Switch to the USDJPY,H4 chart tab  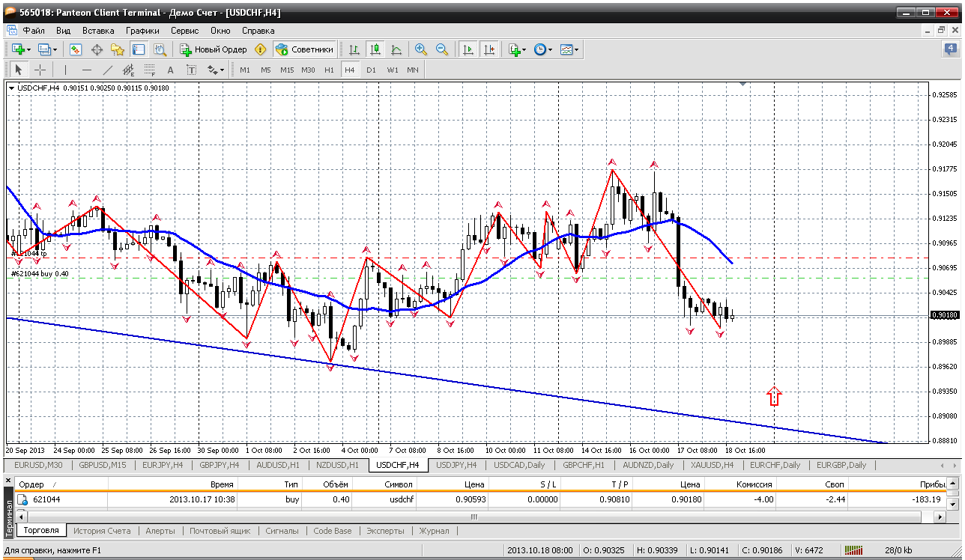[456, 465]
